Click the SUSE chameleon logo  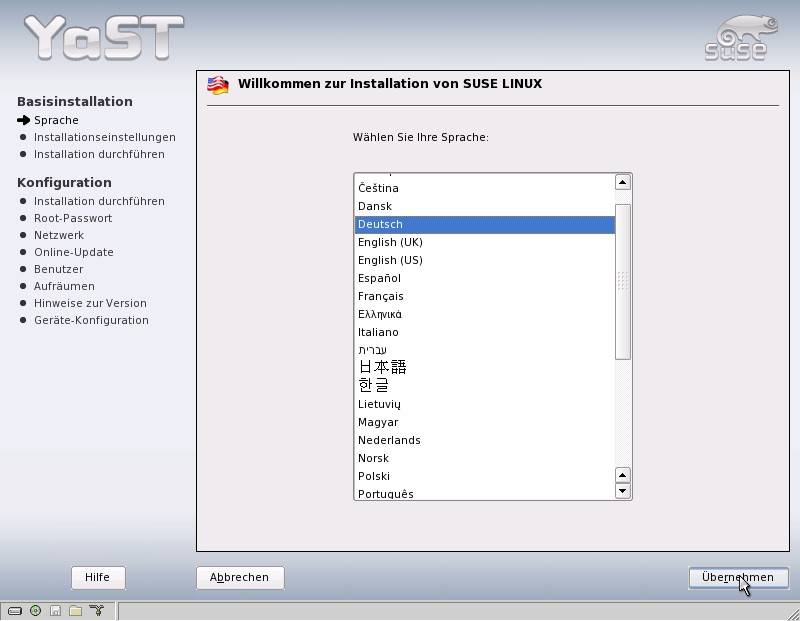(x=741, y=38)
